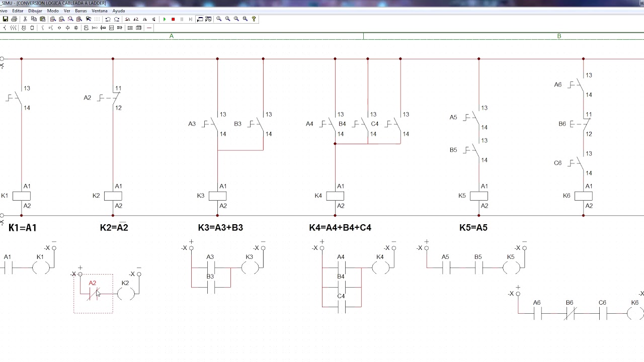Screen dimensions: 644x362
Task: Click the K2 ladder coil circle
Action: coord(126,294)
